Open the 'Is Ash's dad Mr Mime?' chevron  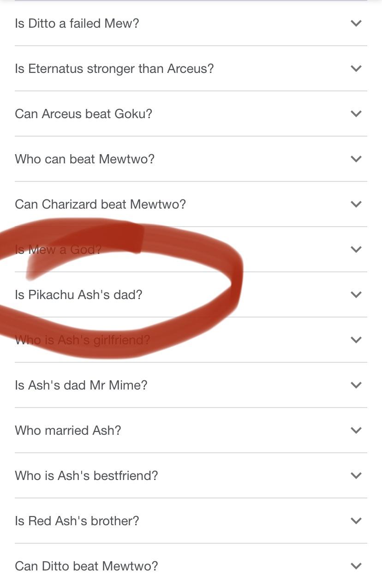(x=356, y=385)
